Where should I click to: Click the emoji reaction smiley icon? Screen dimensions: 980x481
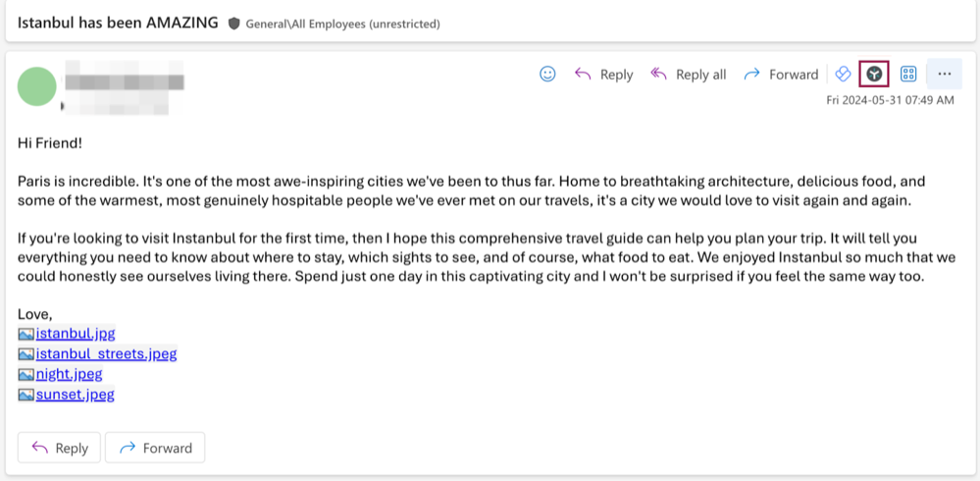548,74
